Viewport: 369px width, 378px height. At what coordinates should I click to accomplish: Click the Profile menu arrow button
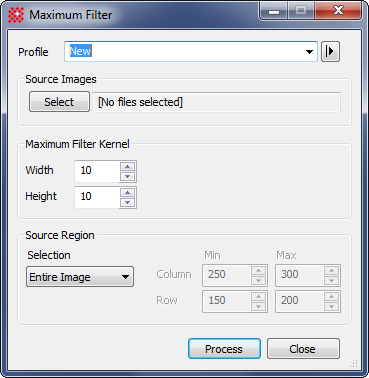(330, 51)
